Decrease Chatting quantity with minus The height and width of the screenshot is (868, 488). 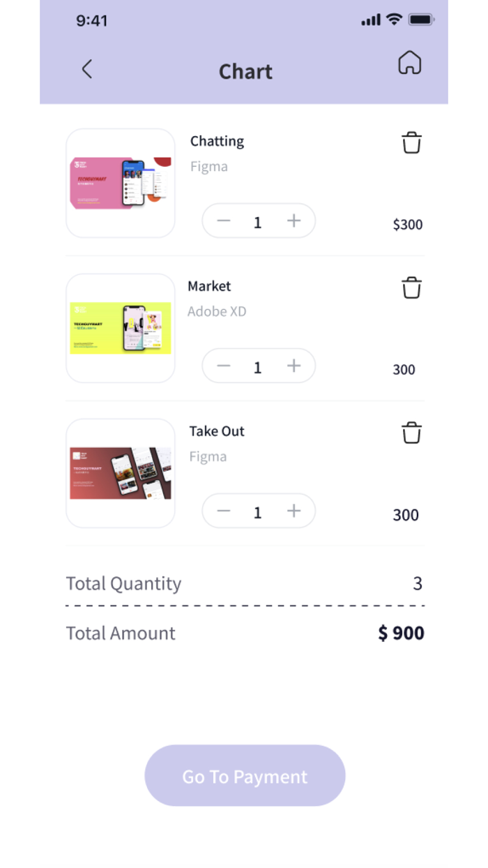223,221
